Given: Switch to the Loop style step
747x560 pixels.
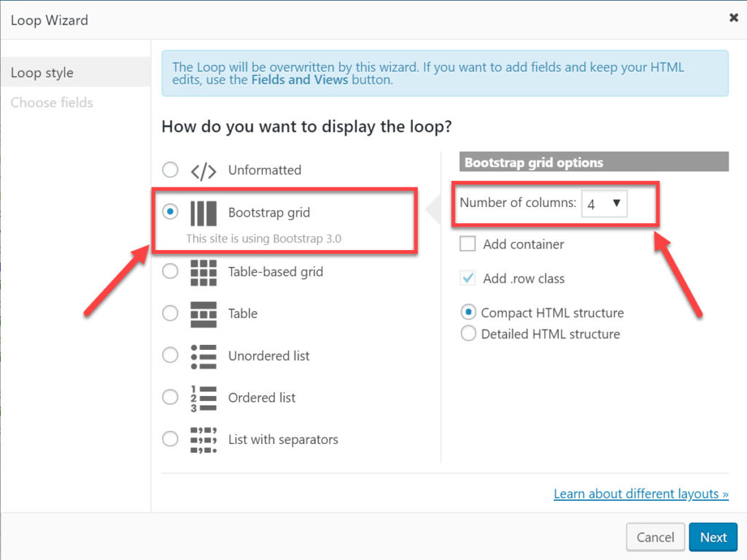Looking at the screenshot, I should pyautogui.click(x=42, y=73).
